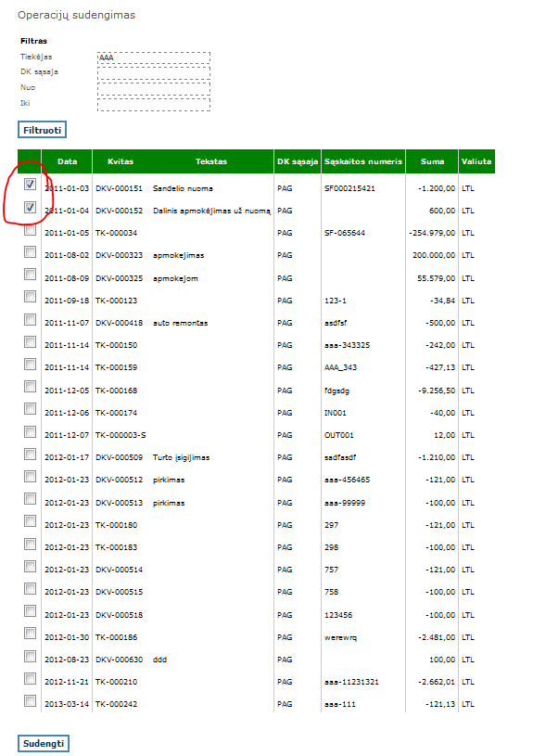Select the DKV-000509 Turto įsigijimas checkbox
The image size is (546, 756).
coord(30,455)
